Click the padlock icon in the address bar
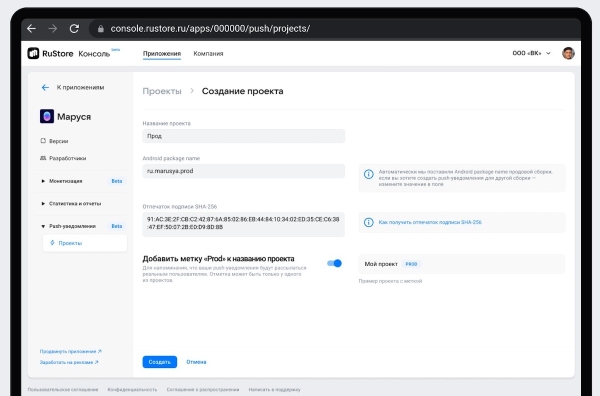The width and height of the screenshot is (600, 396). 101,29
